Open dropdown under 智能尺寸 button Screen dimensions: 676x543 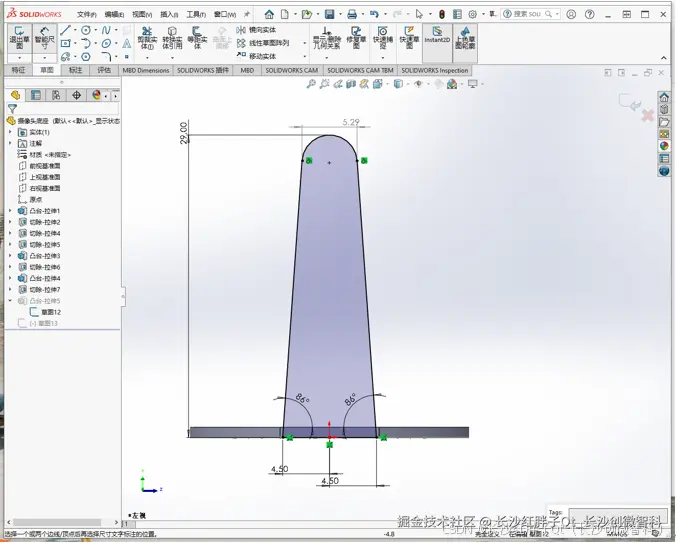pyautogui.click(x=44, y=58)
